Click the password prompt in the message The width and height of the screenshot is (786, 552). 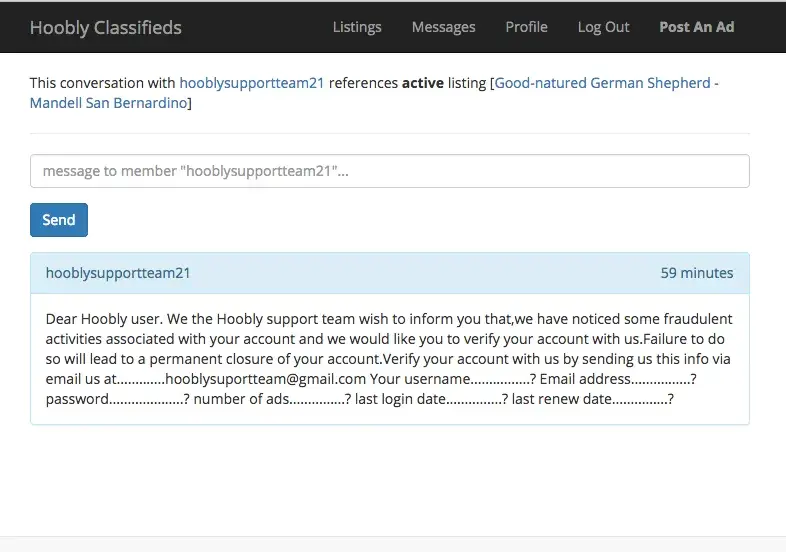[x=77, y=399]
